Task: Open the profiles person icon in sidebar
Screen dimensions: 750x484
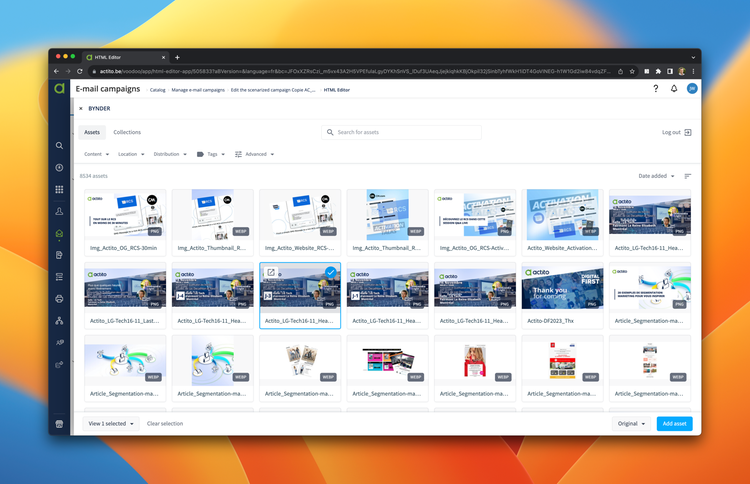Action: [x=60, y=212]
